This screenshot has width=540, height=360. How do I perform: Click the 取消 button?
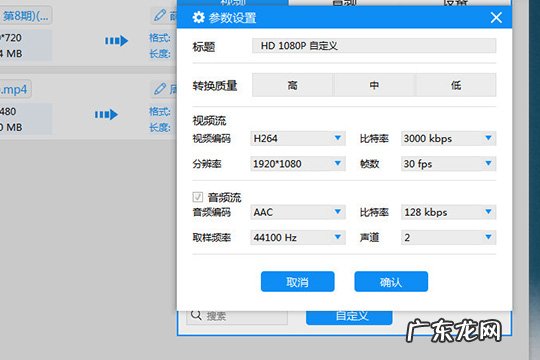298,281
